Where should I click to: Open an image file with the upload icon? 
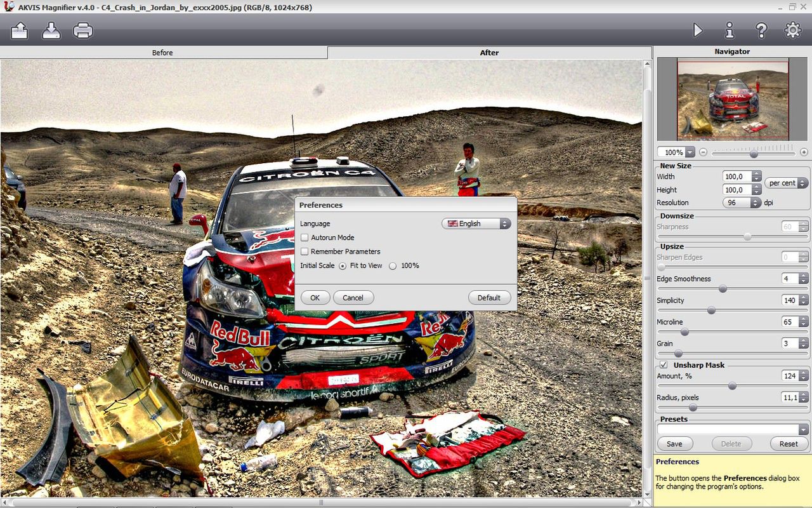[x=20, y=30]
